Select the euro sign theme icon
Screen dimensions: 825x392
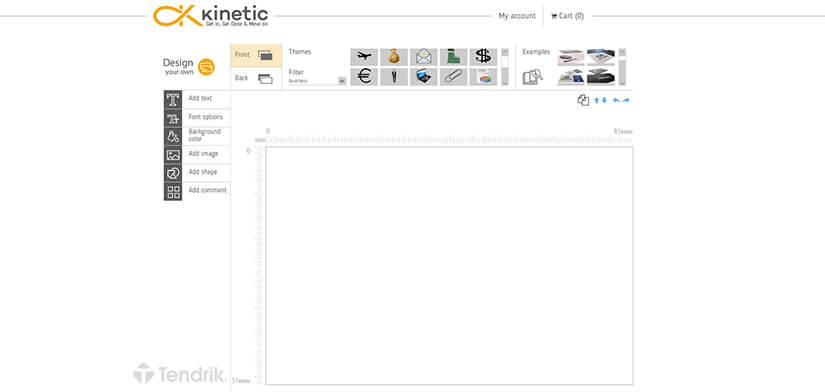coord(364,76)
